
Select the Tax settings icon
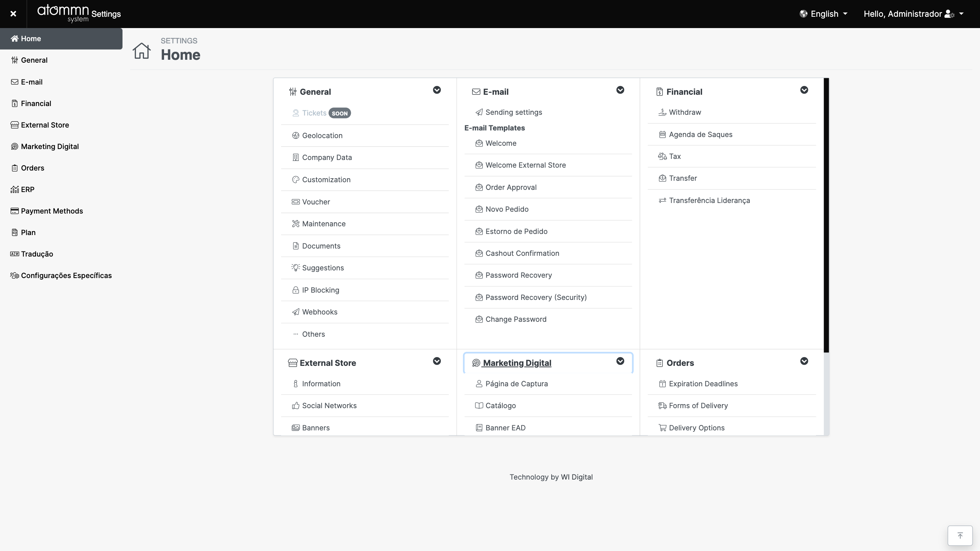tap(662, 156)
